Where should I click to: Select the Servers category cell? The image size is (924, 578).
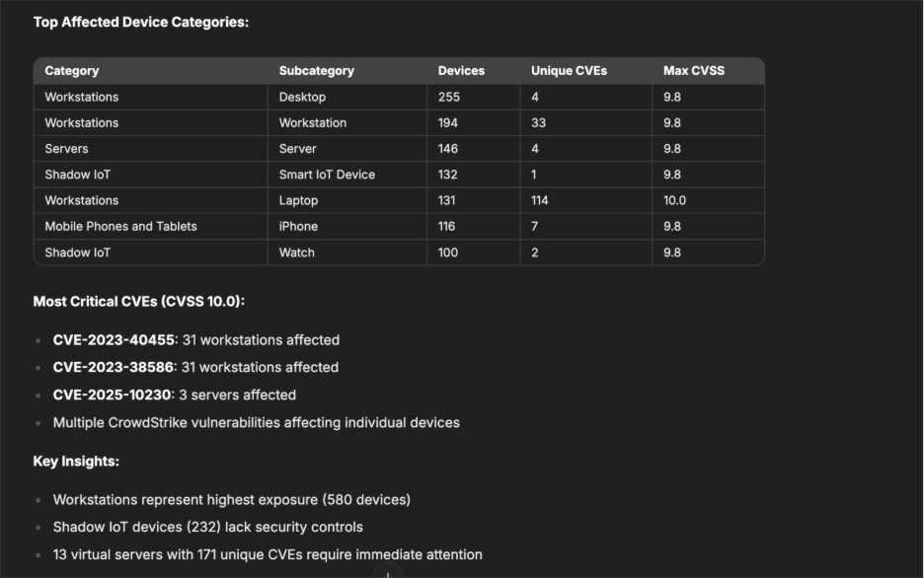[x=66, y=149]
